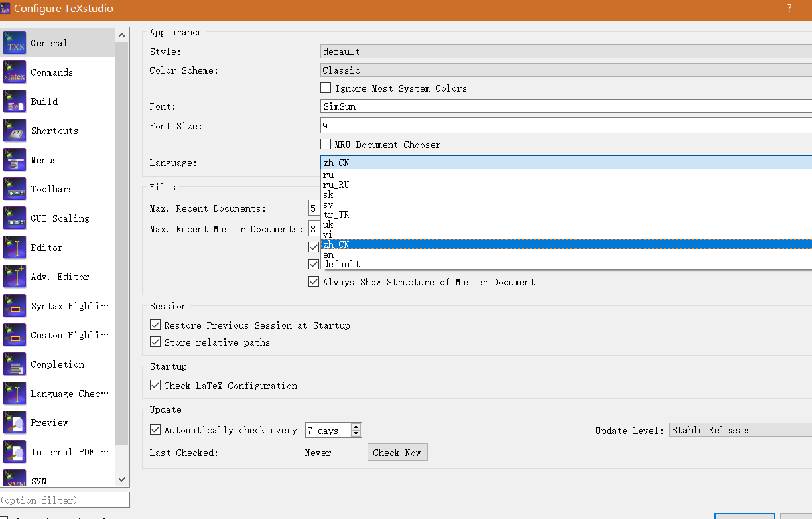Open the Language Checking page

[58, 394]
